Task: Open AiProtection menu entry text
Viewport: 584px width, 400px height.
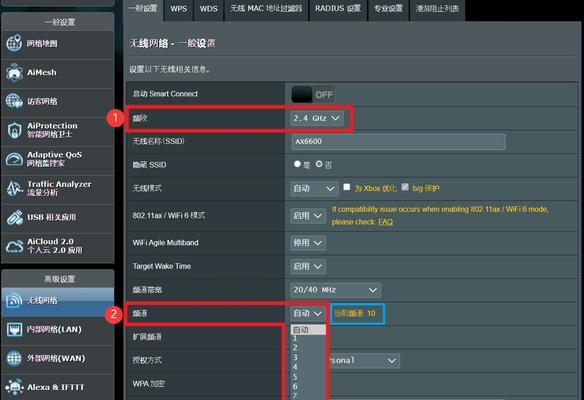Action: click(53, 130)
